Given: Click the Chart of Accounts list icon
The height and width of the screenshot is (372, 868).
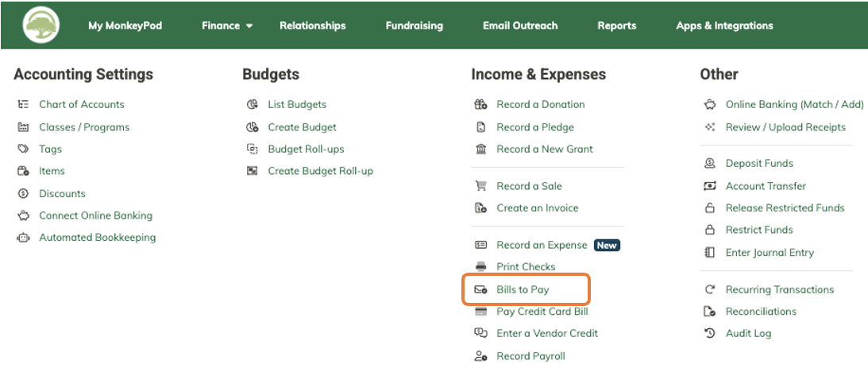Looking at the screenshot, I should coord(23,104).
